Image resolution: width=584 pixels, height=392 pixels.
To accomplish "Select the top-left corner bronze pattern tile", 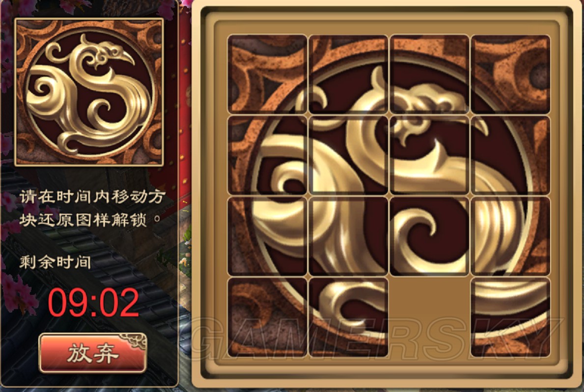I will (267, 74).
